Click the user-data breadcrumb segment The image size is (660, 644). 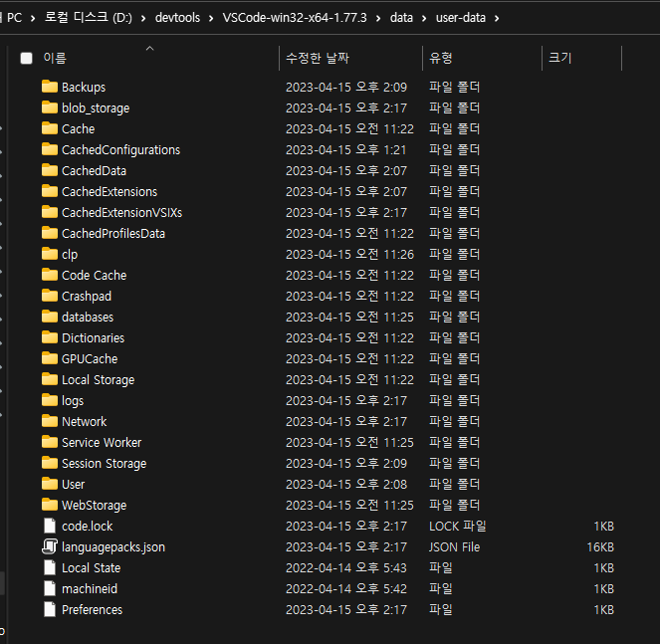pyautogui.click(x=461, y=18)
